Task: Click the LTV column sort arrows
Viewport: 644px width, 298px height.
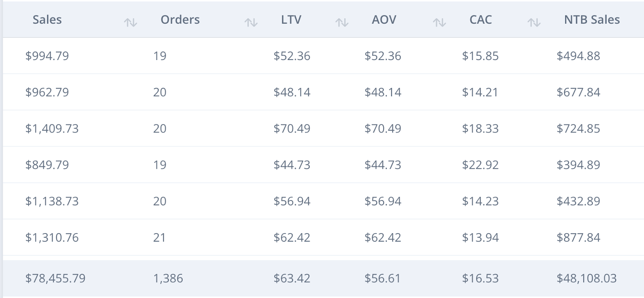Action: tap(342, 23)
